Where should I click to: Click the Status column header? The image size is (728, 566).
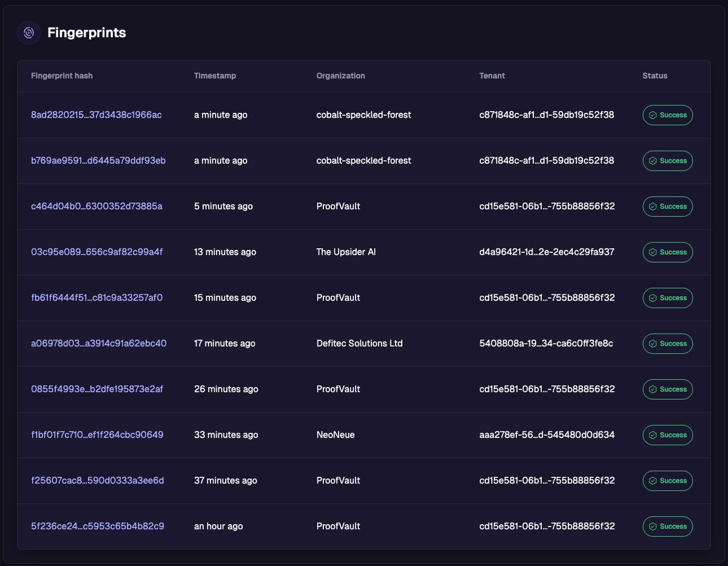click(655, 76)
